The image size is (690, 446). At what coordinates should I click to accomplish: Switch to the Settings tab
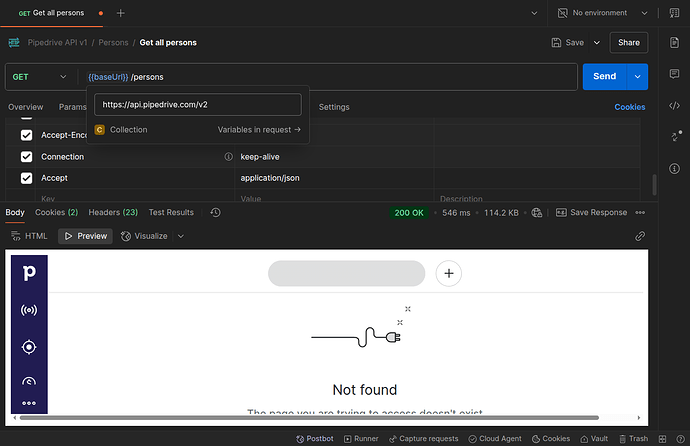tap(334, 107)
